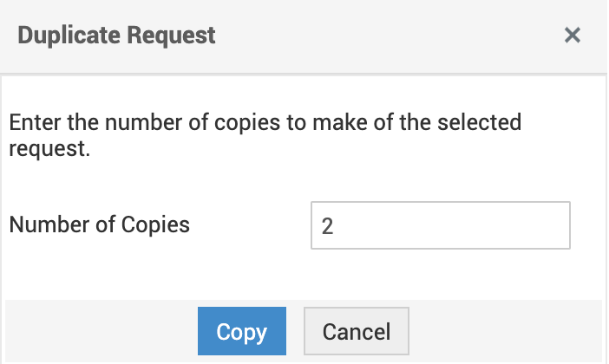Click the dialog header bar empty area
Viewport: 609px width, 364px height.
click(390, 36)
